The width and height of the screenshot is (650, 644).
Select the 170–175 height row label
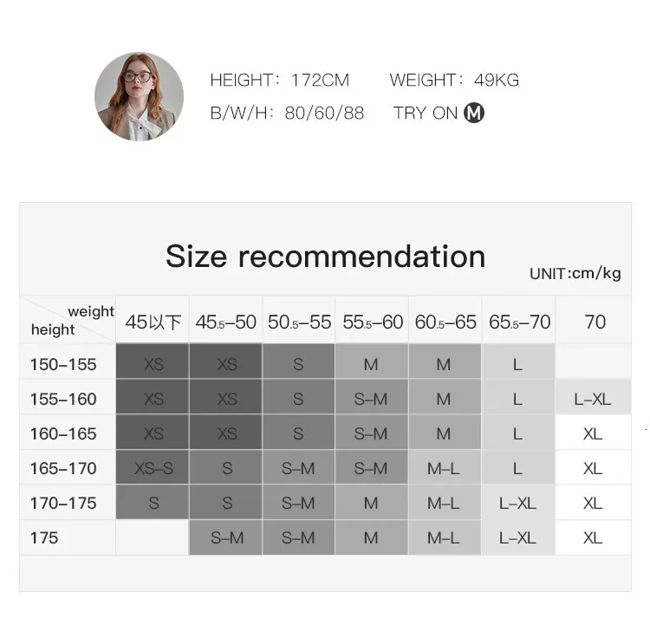63,503
